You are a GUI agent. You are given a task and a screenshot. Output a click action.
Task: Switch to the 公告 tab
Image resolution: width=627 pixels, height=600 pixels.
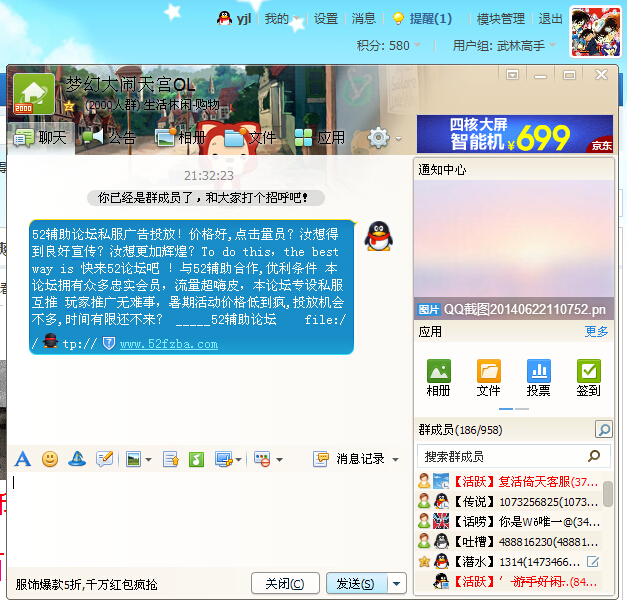click(x=109, y=138)
